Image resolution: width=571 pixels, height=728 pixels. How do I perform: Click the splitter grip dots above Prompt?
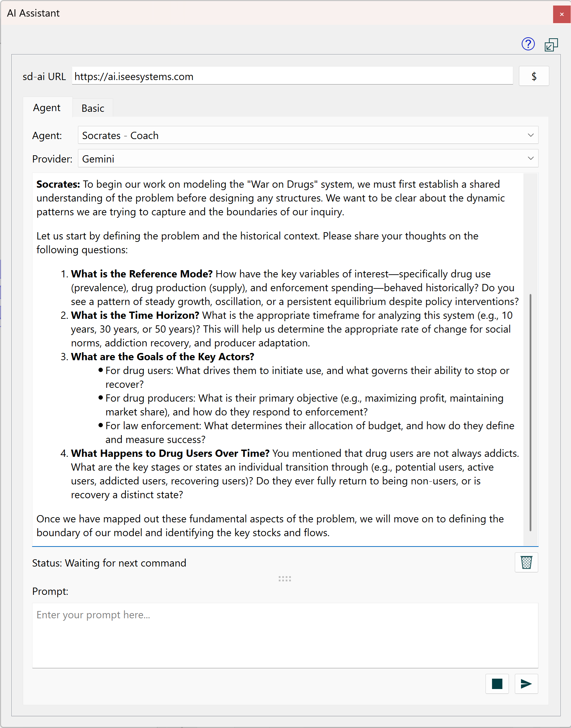pyautogui.click(x=285, y=579)
